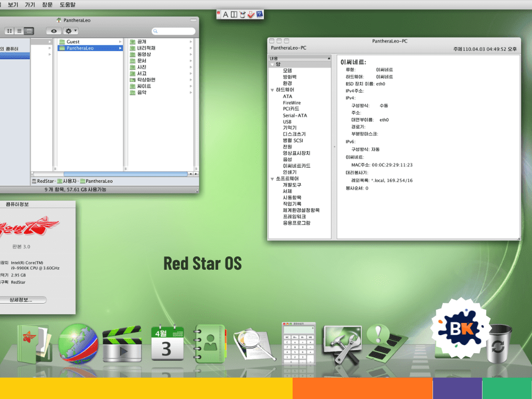Open the address book dock icon

coord(210,344)
